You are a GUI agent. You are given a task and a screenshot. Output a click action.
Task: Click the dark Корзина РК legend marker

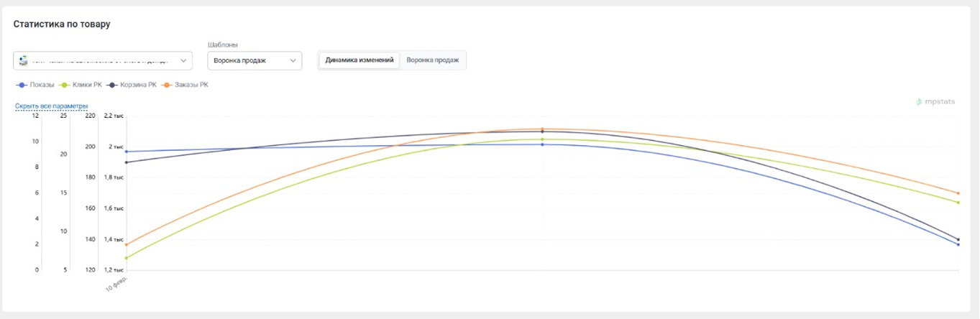point(112,85)
